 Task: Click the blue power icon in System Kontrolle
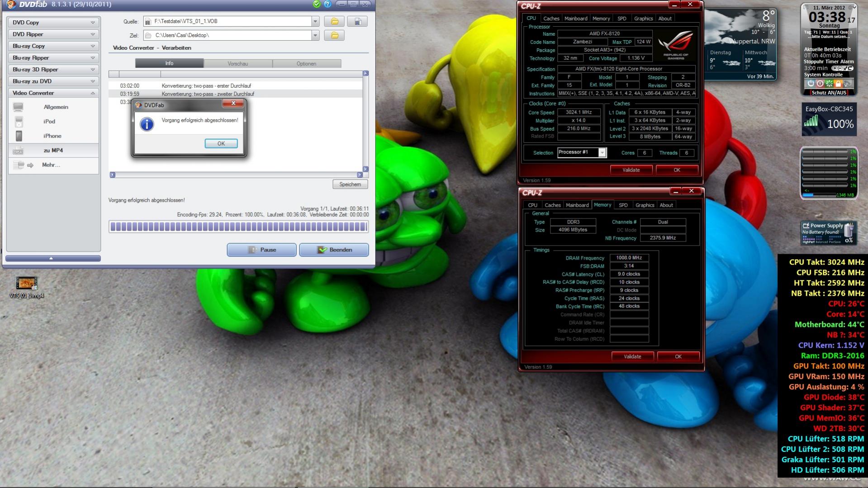point(811,83)
